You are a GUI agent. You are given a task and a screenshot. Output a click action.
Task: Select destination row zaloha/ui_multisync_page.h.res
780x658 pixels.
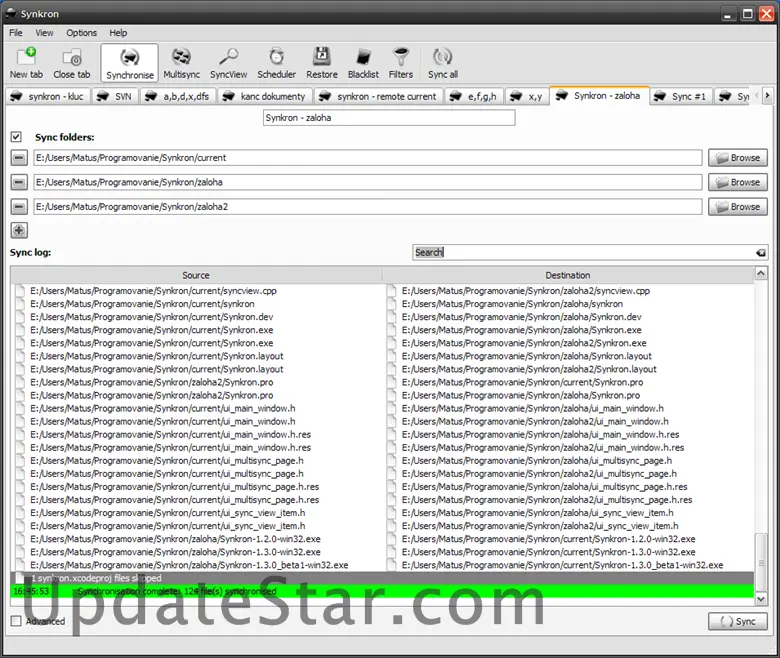click(x=545, y=487)
